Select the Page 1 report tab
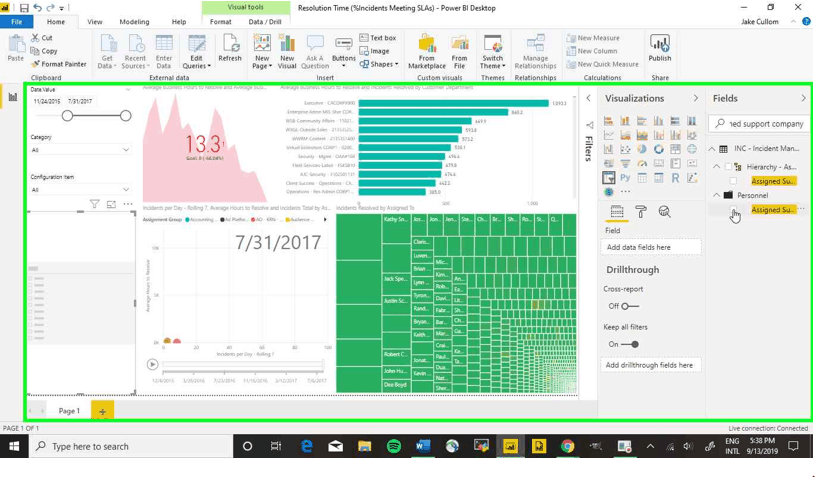 tap(69, 410)
